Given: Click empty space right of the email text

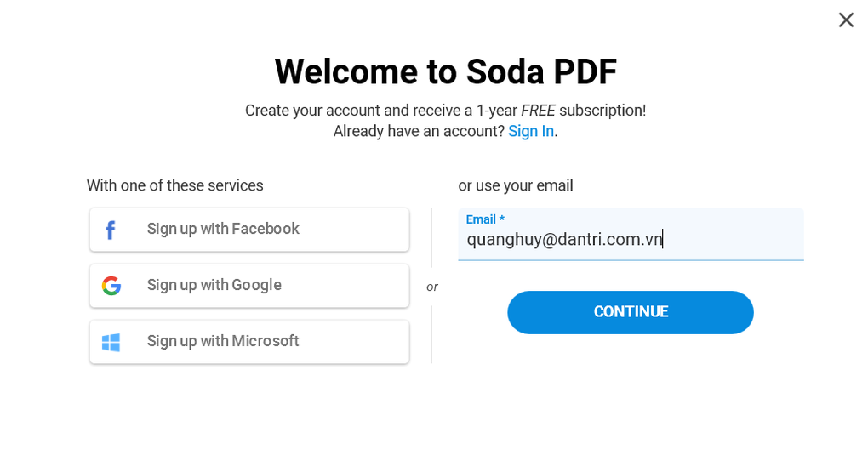Looking at the screenshot, I should point(734,239).
